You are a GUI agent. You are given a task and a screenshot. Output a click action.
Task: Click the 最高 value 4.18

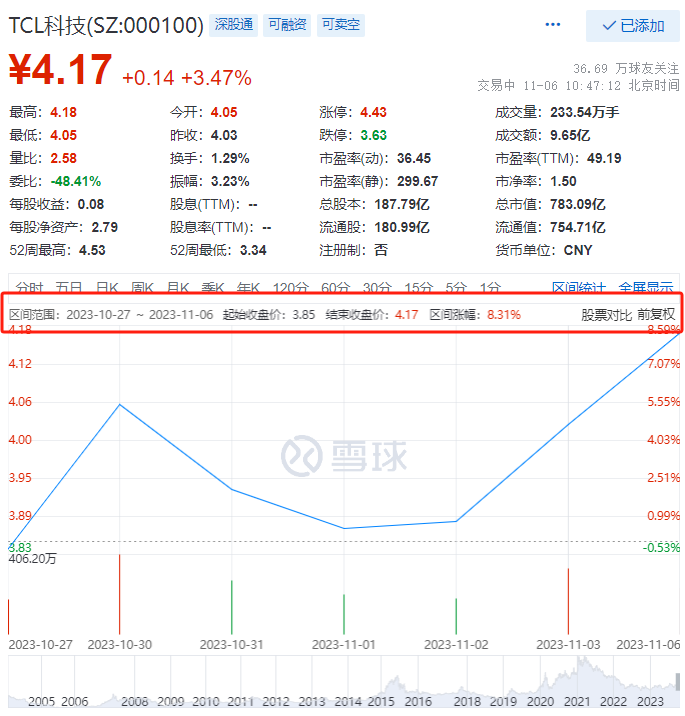coord(63,112)
